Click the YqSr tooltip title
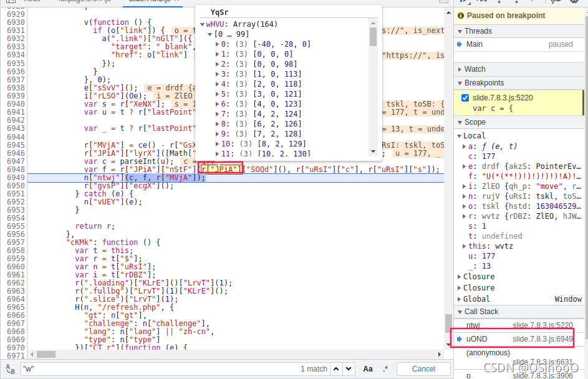Image resolution: width=588 pixels, height=379 pixels. point(219,12)
